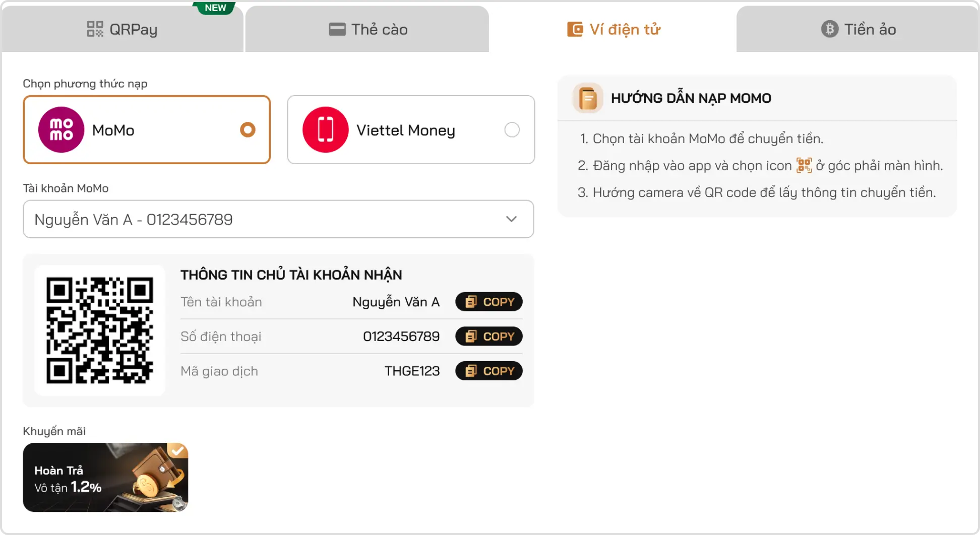Click the green NEW badge
The height and width of the screenshot is (535, 980).
coord(215,8)
